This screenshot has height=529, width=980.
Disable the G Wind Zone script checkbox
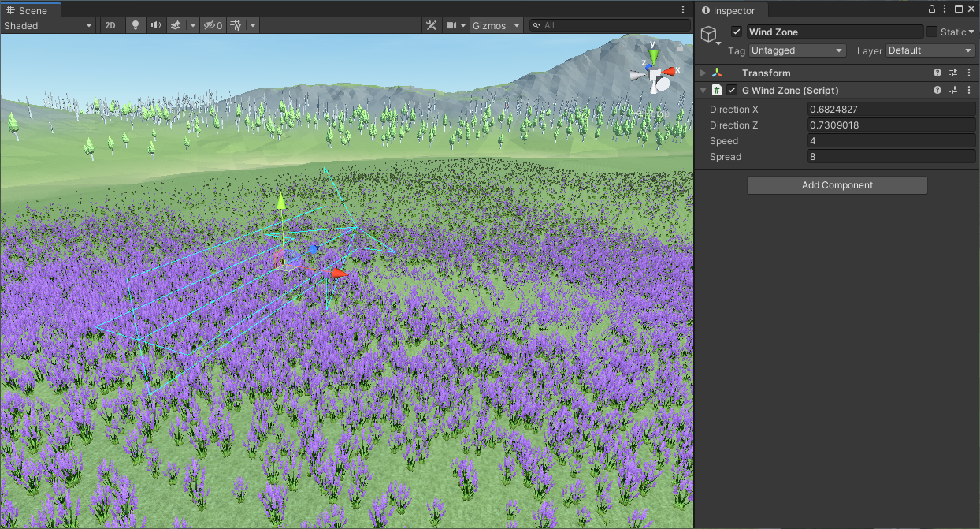pos(732,91)
